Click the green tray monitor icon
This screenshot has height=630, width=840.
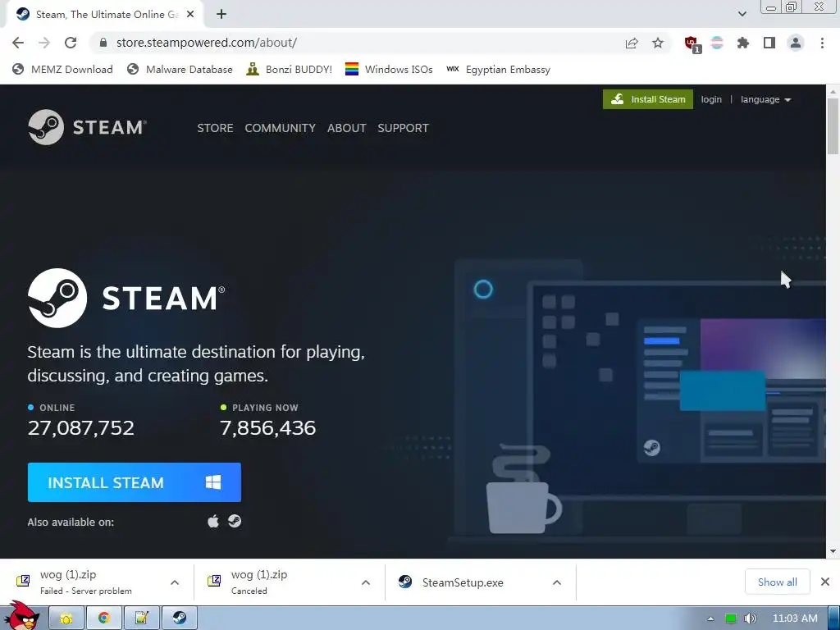point(731,619)
